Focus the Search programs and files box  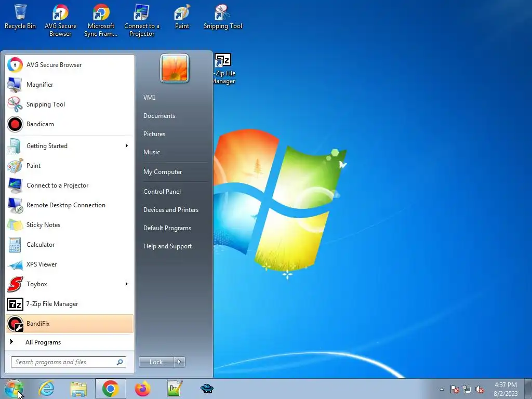(68, 362)
